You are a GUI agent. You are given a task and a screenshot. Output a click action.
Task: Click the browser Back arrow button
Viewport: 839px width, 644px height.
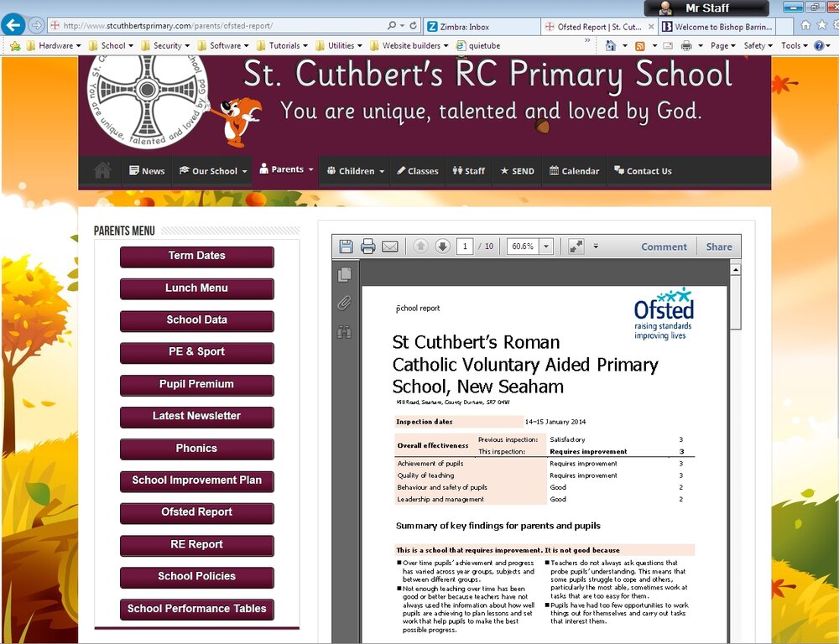(x=13, y=24)
